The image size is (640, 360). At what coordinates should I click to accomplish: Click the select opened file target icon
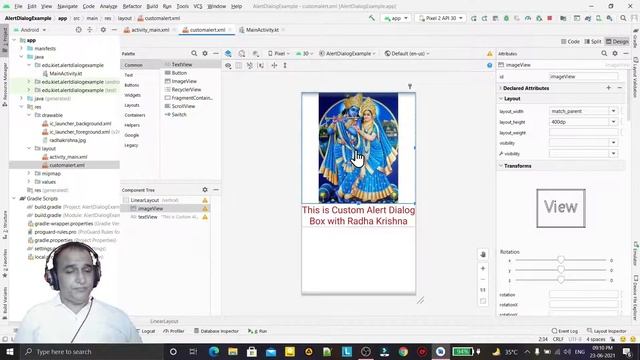tap(78, 30)
